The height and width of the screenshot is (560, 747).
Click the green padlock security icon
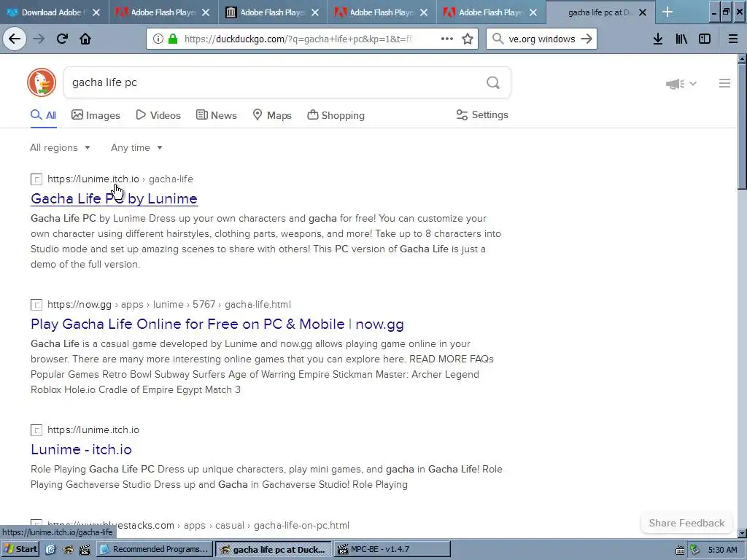(172, 39)
